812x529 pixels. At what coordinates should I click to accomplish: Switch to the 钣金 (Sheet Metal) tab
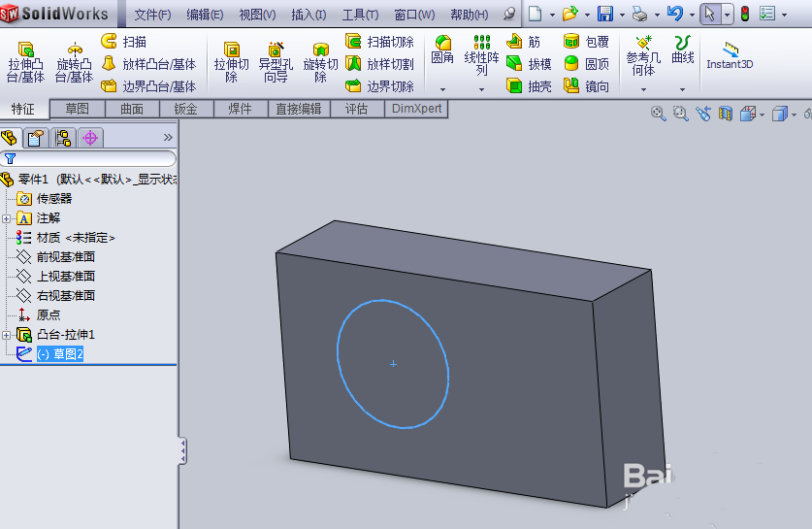(x=186, y=109)
